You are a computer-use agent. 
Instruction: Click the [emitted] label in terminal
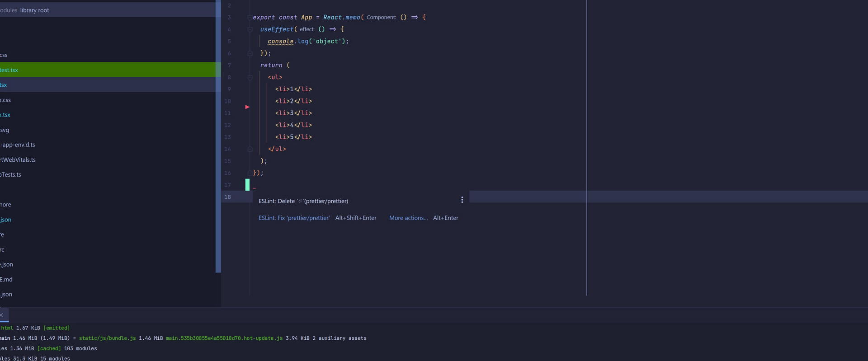tap(57, 328)
